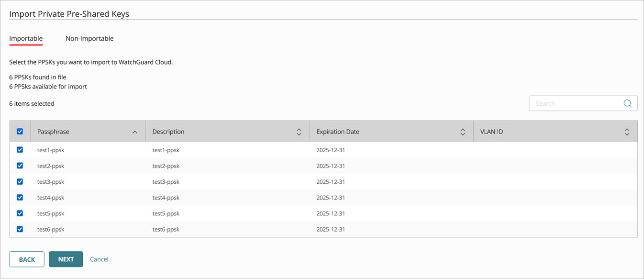The height and width of the screenshot is (279, 644).
Task: Sort the Expiration Date column
Action: pyautogui.click(x=463, y=132)
